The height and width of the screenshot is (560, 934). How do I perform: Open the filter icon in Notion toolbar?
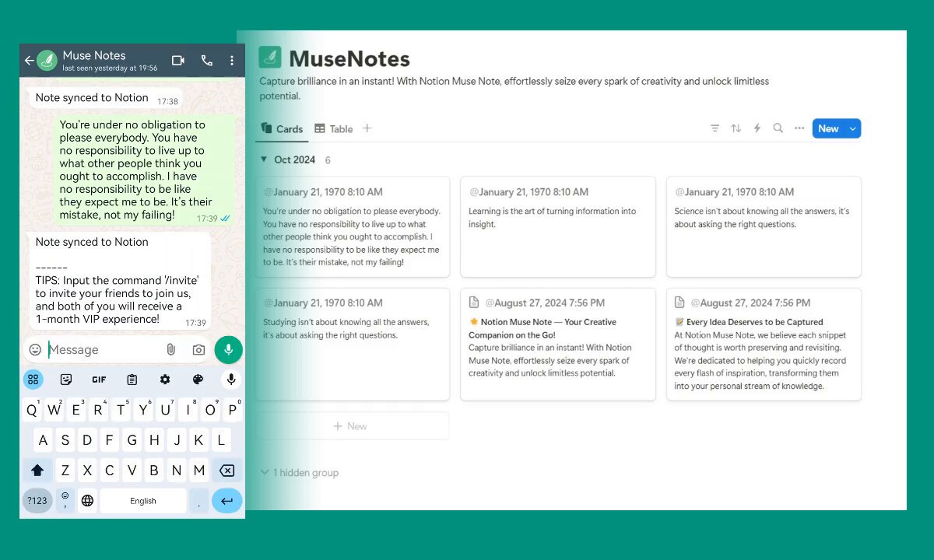715,128
